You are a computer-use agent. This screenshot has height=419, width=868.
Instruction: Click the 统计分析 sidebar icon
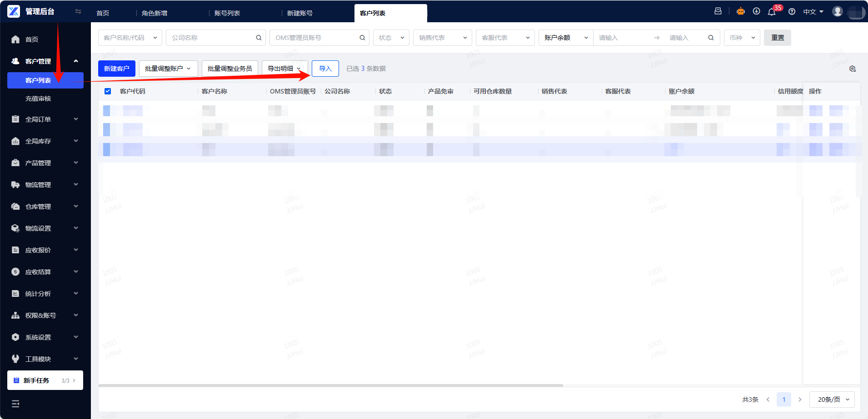point(15,294)
